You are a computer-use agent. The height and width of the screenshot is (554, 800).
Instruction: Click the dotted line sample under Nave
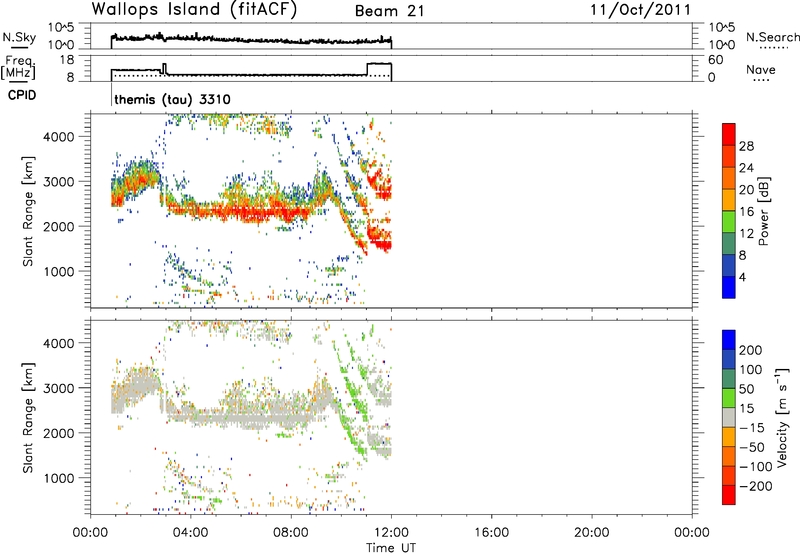(x=762, y=80)
